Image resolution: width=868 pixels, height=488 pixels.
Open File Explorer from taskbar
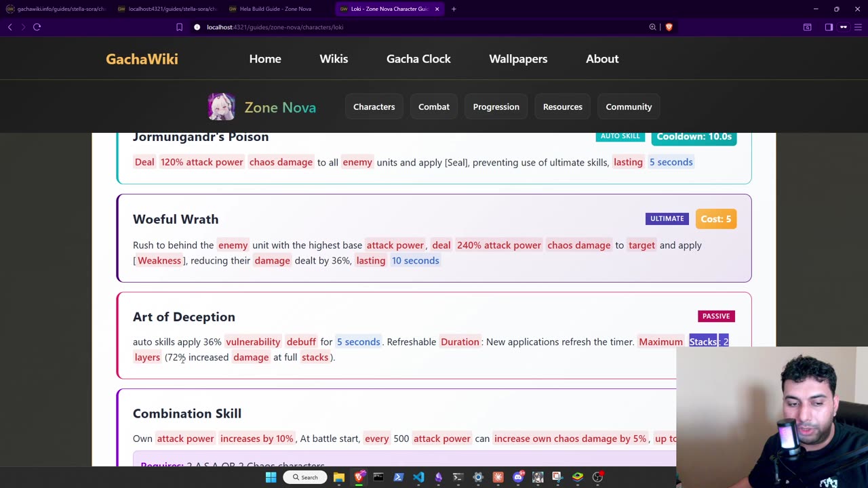pyautogui.click(x=339, y=477)
